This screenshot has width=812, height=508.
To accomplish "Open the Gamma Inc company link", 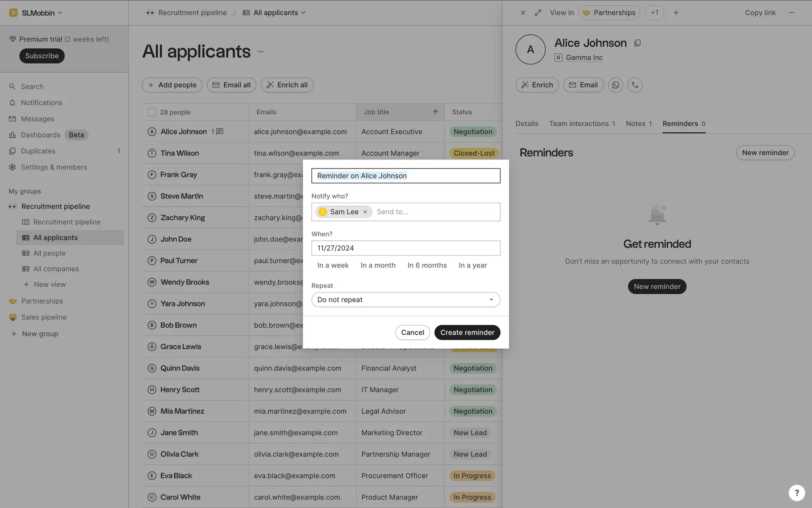I will click(584, 58).
